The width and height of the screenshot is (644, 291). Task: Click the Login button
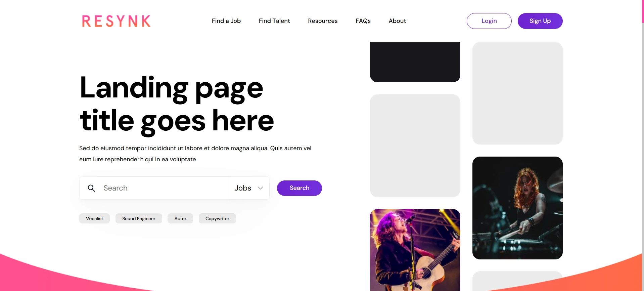(x=489, y=21)
